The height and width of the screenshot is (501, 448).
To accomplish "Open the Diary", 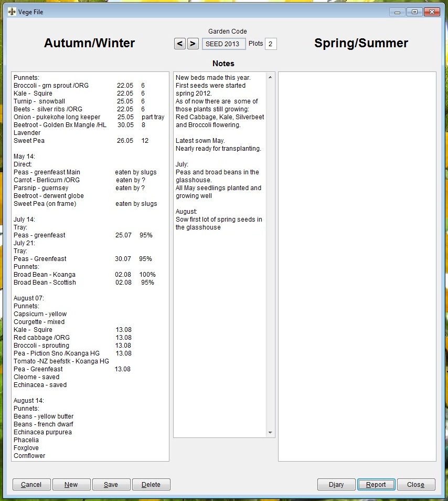I will pos(336,484).
